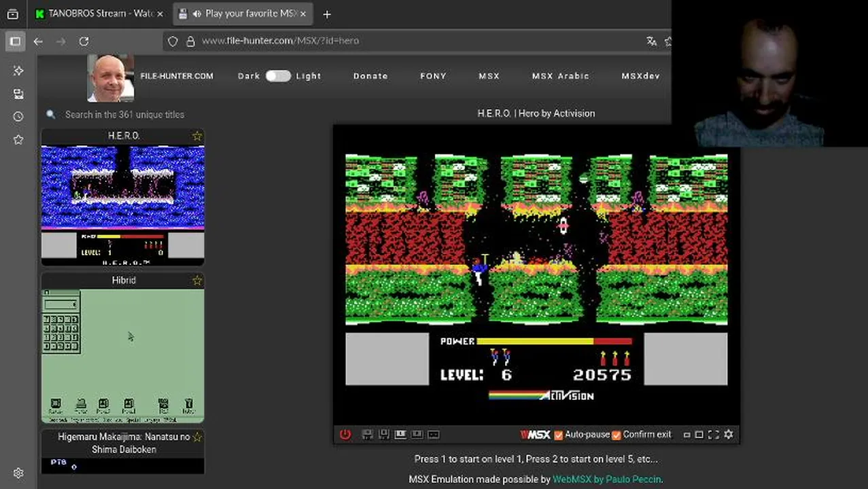
Task: Open the MSX Arabic menu item
Action: point(561,76)
